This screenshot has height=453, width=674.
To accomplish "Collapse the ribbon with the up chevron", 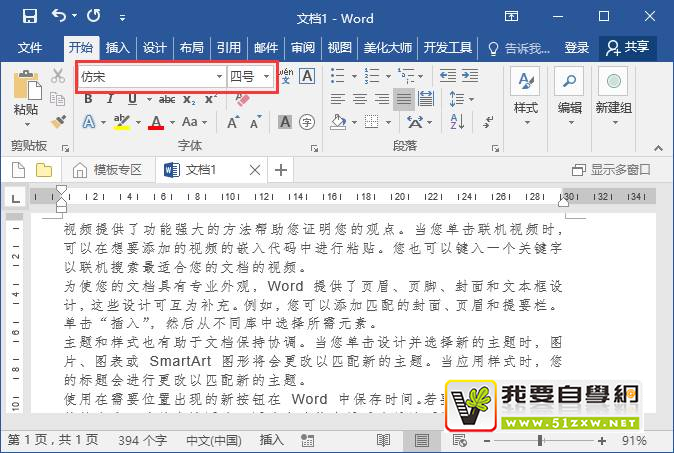I will pos(658,148).
